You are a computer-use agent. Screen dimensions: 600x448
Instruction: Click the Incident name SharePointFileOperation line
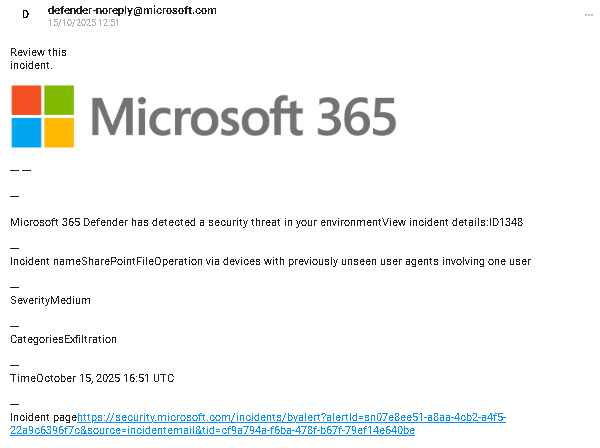[270, 261]
